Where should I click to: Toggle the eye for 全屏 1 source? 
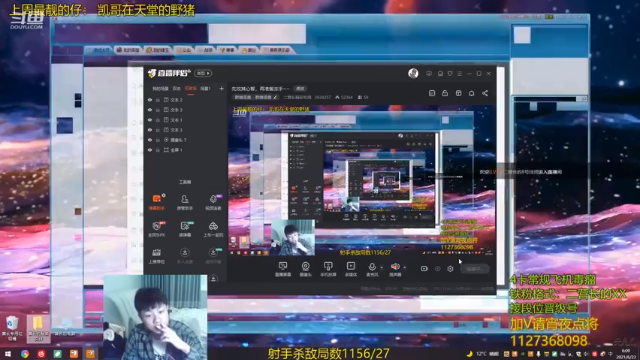pos(150,150)
